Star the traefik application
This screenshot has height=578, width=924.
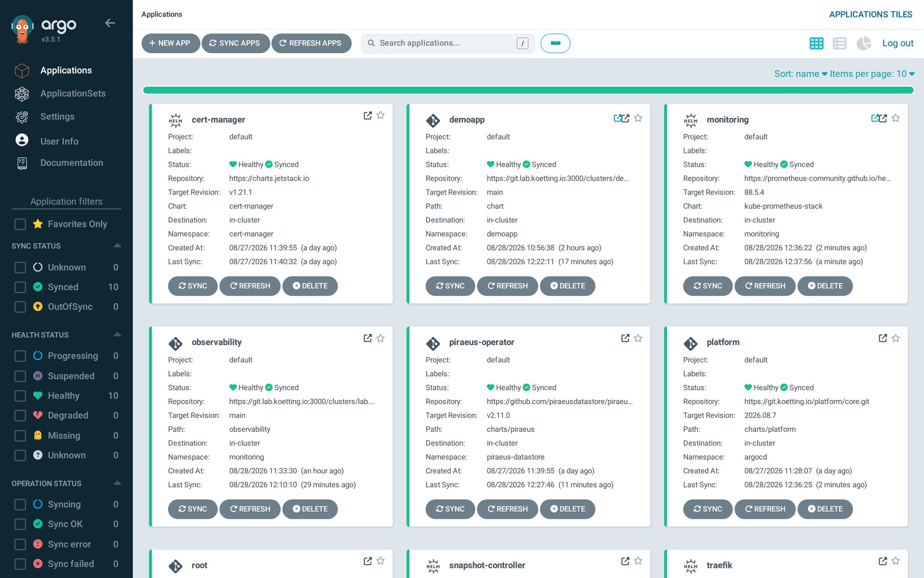[896, 561]
